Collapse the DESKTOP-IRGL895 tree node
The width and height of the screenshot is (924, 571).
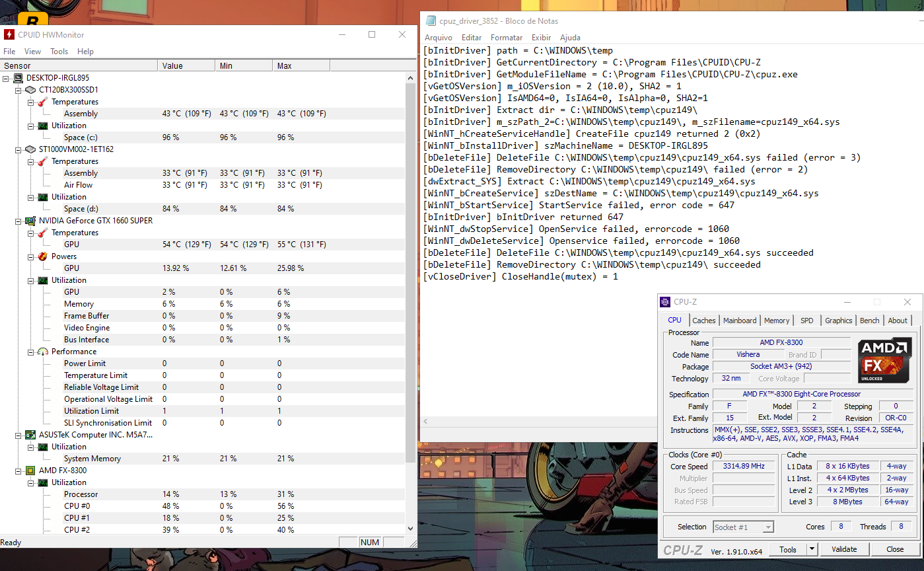pos(7,78)
